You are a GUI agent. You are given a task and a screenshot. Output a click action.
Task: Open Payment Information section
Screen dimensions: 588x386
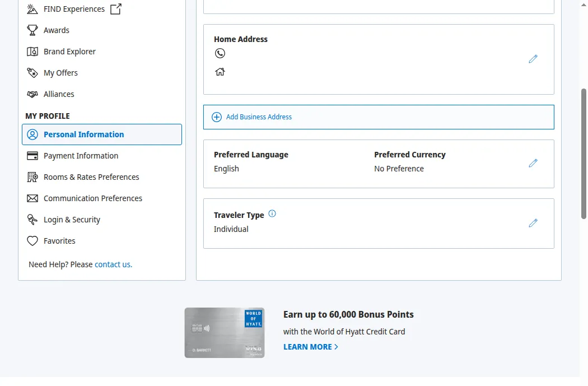click(x=81, y=156)
